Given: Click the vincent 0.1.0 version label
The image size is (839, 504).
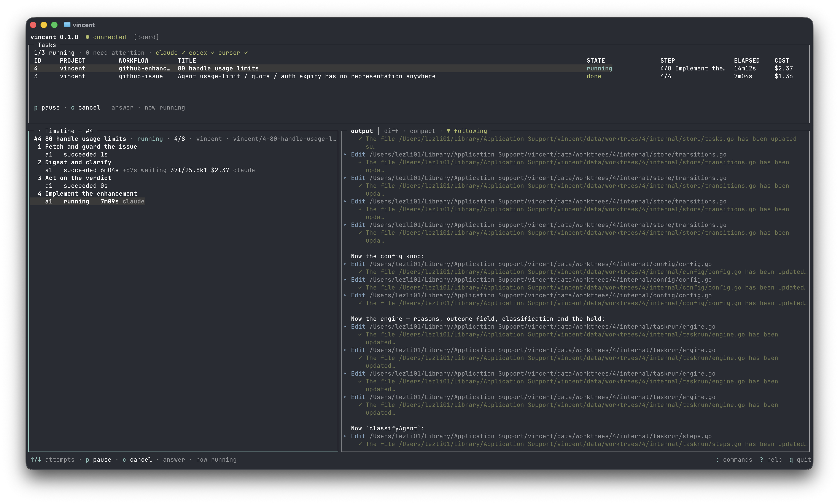Looking at the screenshot, I should point(54,37).
